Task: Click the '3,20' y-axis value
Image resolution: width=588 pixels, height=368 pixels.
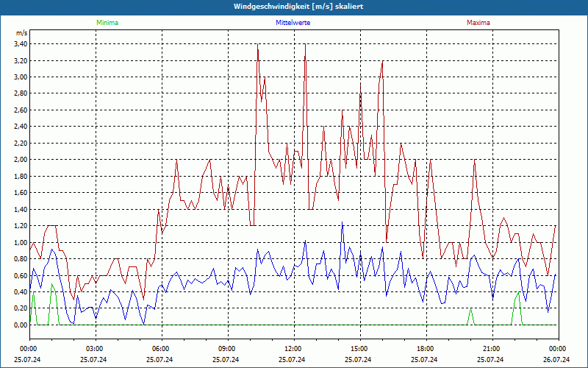Action: click(x=21, y=60)
